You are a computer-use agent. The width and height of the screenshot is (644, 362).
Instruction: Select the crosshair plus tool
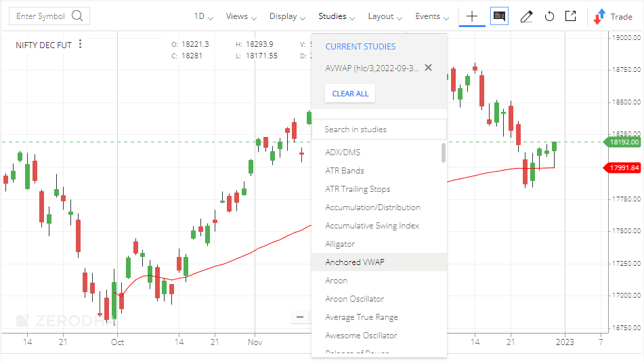pyautogui.click(x=472, y=16)
